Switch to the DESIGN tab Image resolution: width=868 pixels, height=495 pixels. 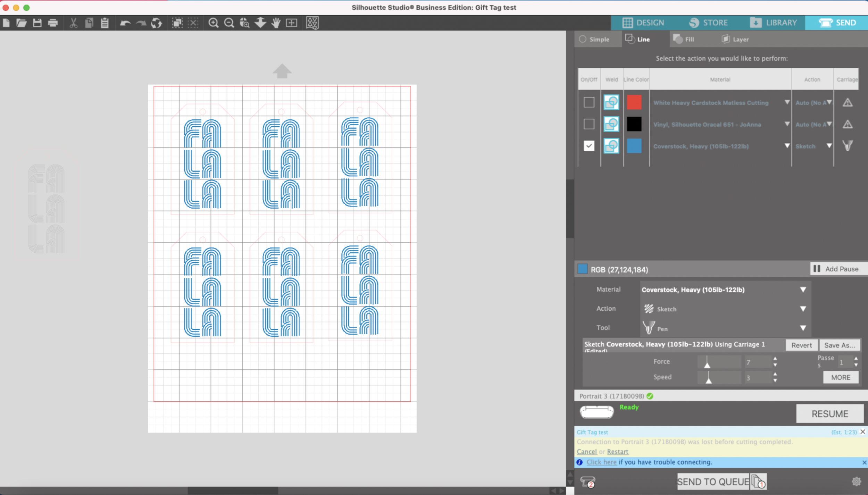click(x=643, y=23)
